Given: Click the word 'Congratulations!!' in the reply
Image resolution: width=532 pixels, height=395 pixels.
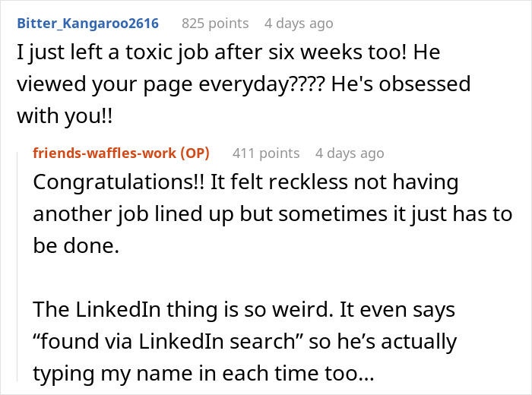Looking at the screenshot, I should point(119,182).
